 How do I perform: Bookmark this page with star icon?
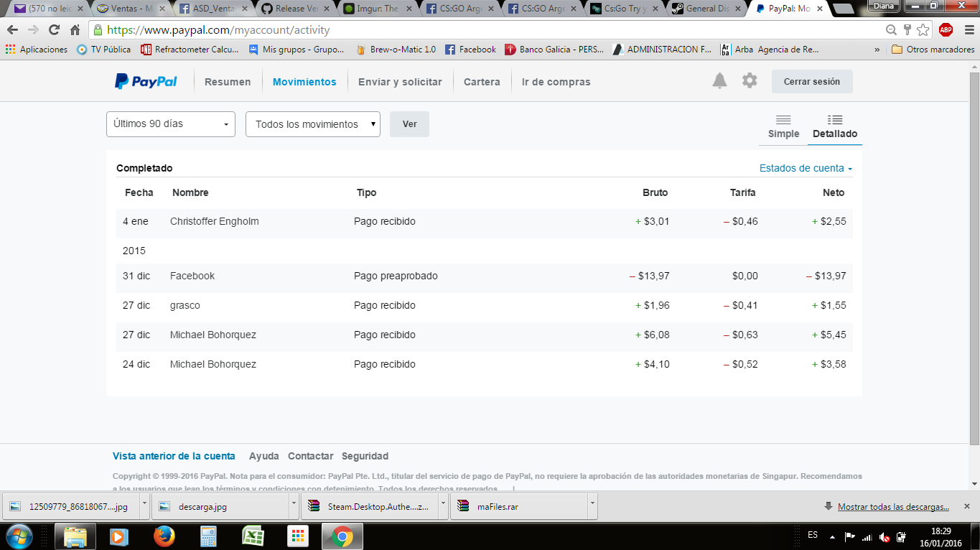click(x=923, y=30)
